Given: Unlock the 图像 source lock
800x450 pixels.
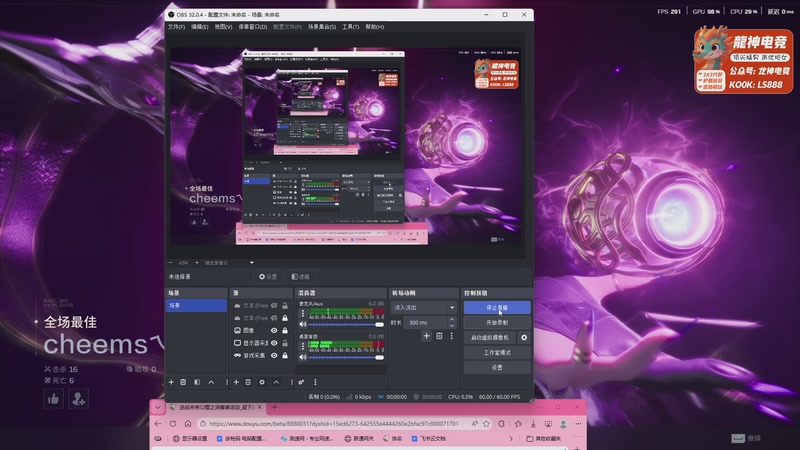Looking at the screenshot, I should 285,331.
